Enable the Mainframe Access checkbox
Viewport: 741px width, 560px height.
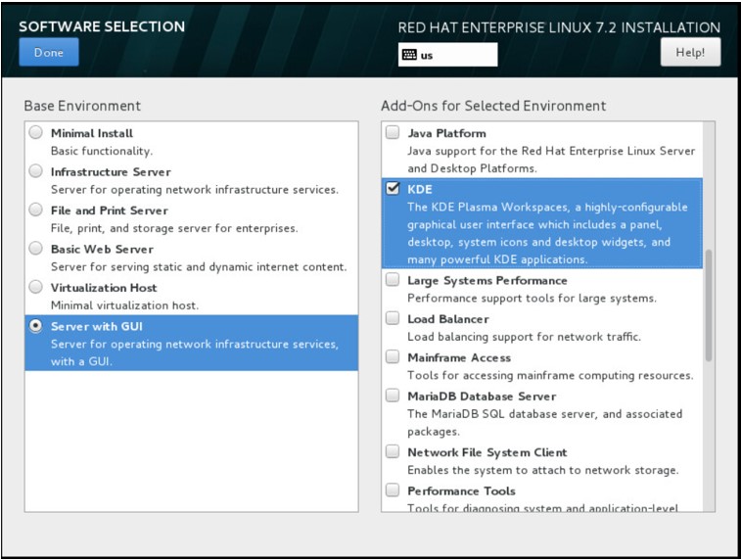393,356
